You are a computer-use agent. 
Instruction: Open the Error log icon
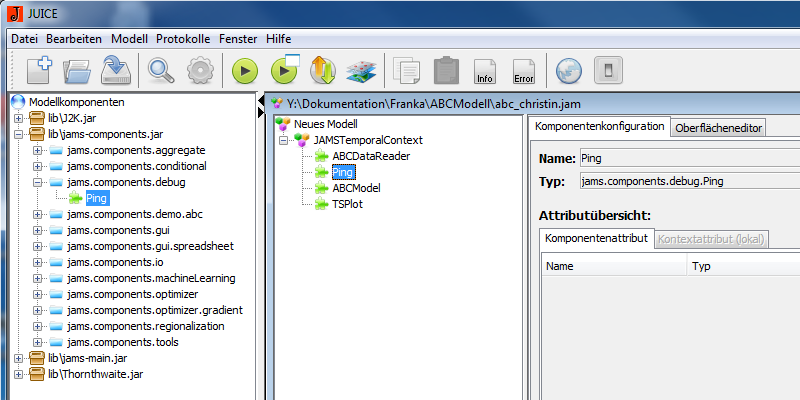[523, 71]
